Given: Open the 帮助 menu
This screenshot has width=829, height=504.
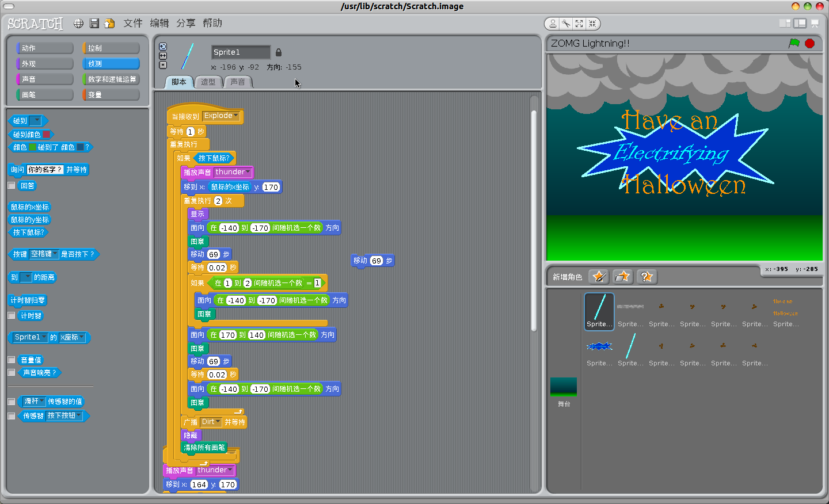Looking at the screenshot, I should click(x=212, y=23).
